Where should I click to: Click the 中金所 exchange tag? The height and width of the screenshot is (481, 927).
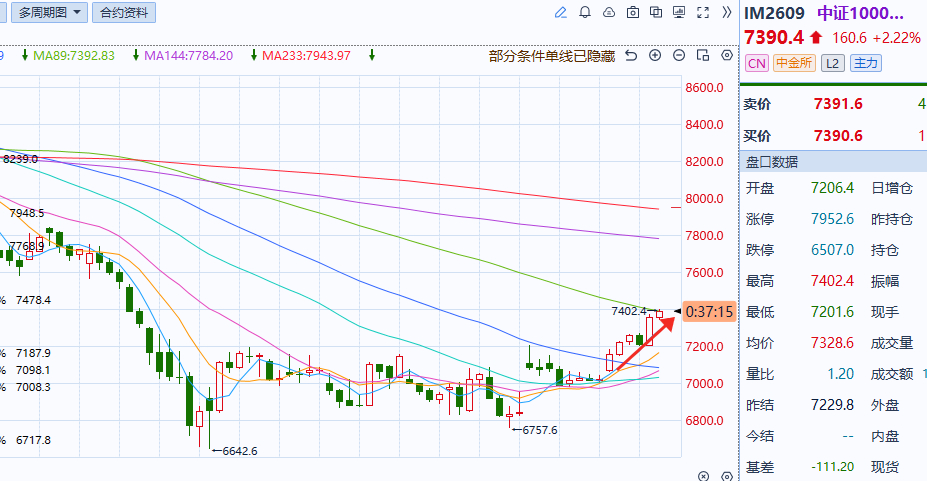tap(795, 63)
